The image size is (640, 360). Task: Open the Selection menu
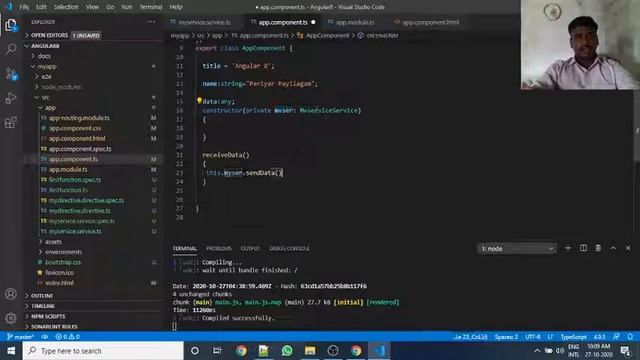[66, 7]
